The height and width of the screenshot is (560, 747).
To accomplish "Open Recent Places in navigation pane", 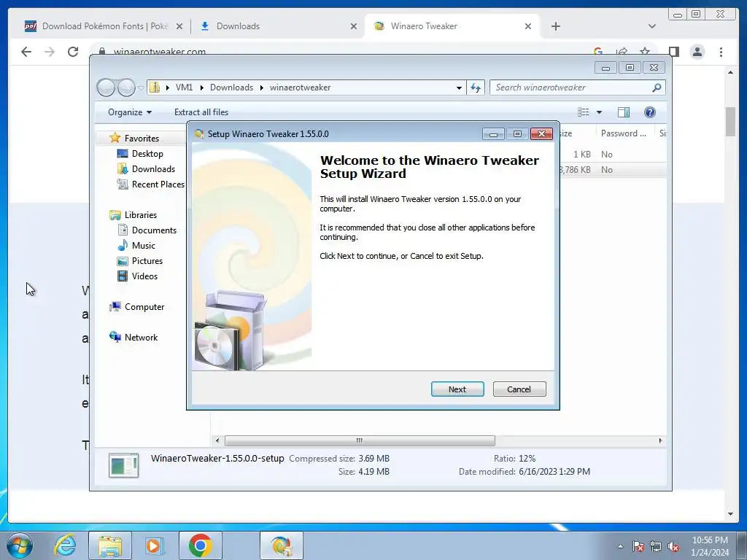I will 158,184.
